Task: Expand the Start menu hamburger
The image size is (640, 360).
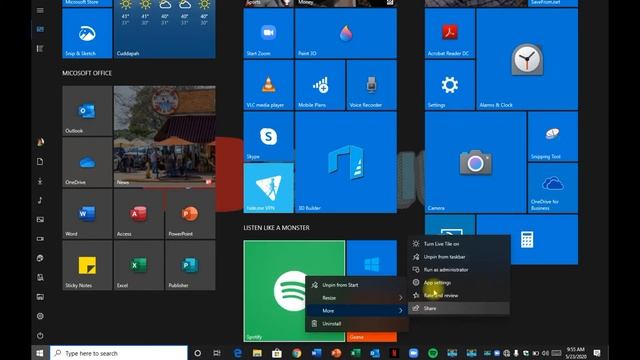Action: click(x=40, y=10)
